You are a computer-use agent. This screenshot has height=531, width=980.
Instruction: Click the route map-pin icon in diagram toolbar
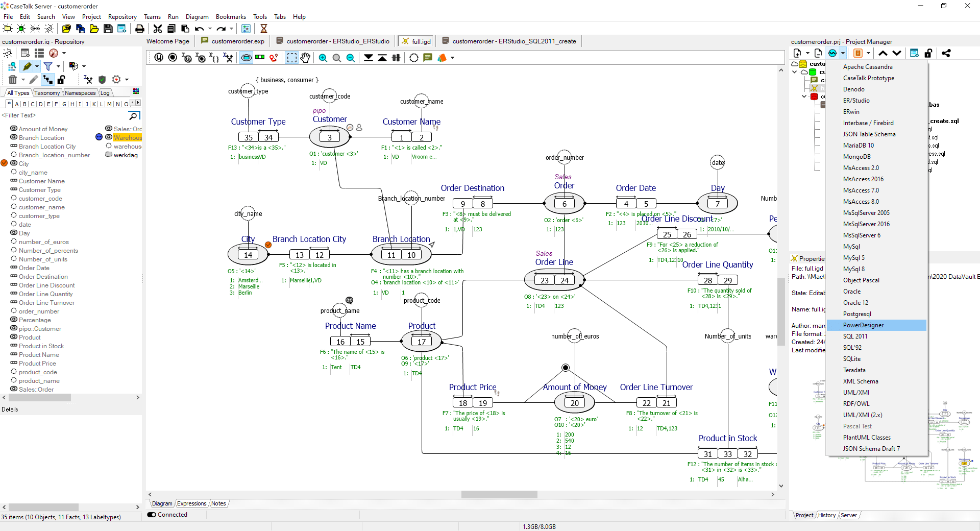click(x=274, y=58)
